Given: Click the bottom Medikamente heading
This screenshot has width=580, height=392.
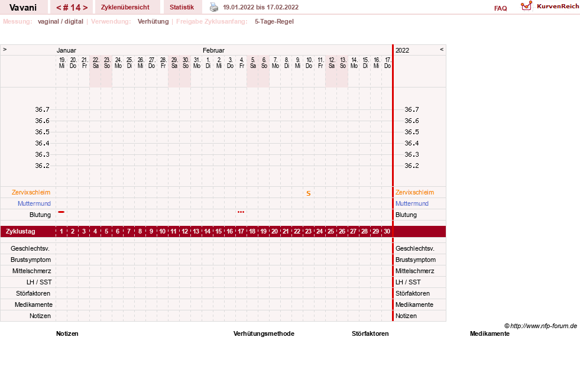Looking at the screenshot, I should 490,333.
